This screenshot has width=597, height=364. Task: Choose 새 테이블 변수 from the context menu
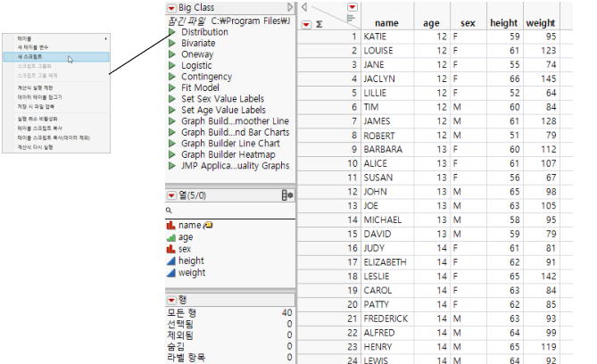56,47
